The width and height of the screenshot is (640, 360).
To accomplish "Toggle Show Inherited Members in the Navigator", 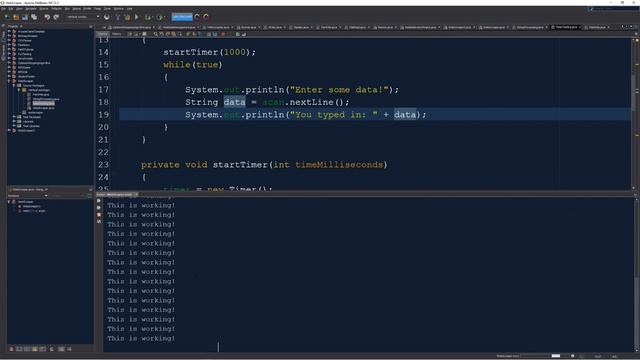I will click(x=11, y=349).
